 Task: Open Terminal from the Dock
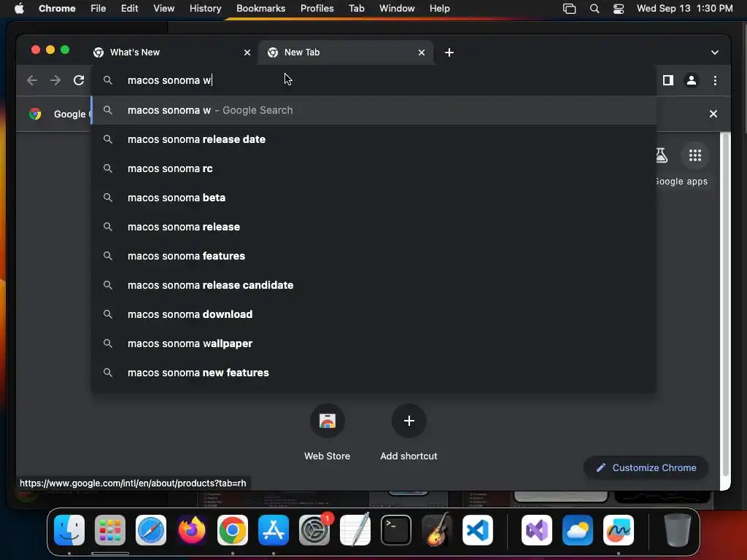pyautogui.click(x=396, y=530)
